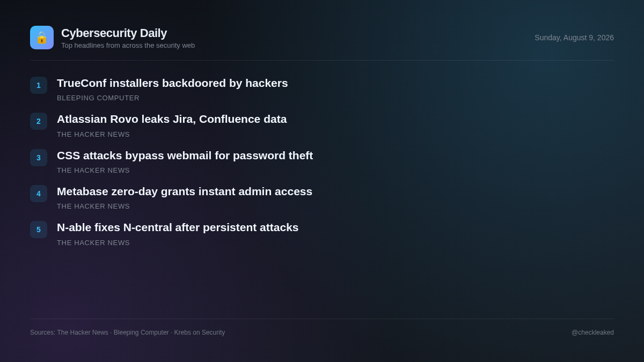Open N-able fixes N-central headline
This screenshot has width=644, height=362.
pyautogui.click(x=178, y=227)
